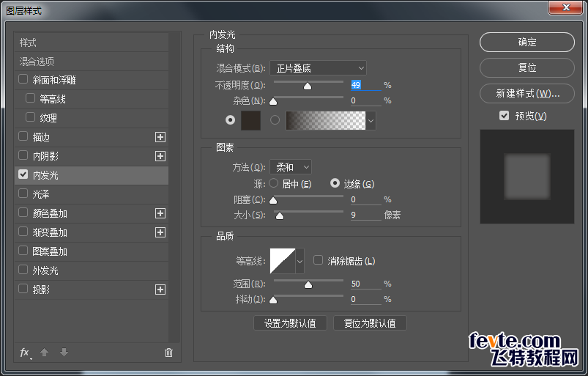Select the 外发光 effect row

tap(92, 270)
